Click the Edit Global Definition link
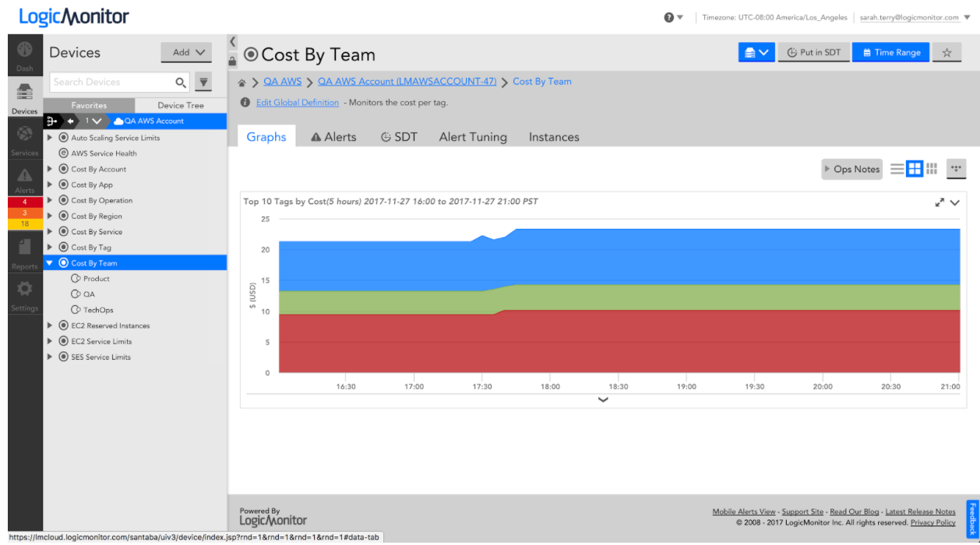 297,102
